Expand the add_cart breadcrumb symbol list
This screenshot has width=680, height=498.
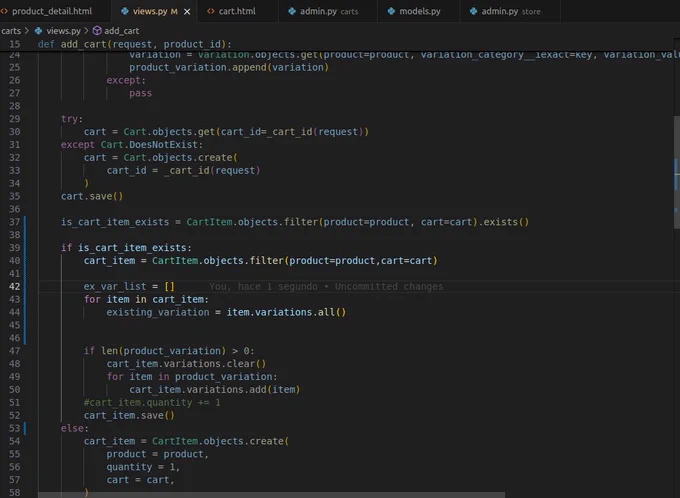[121, 31]
